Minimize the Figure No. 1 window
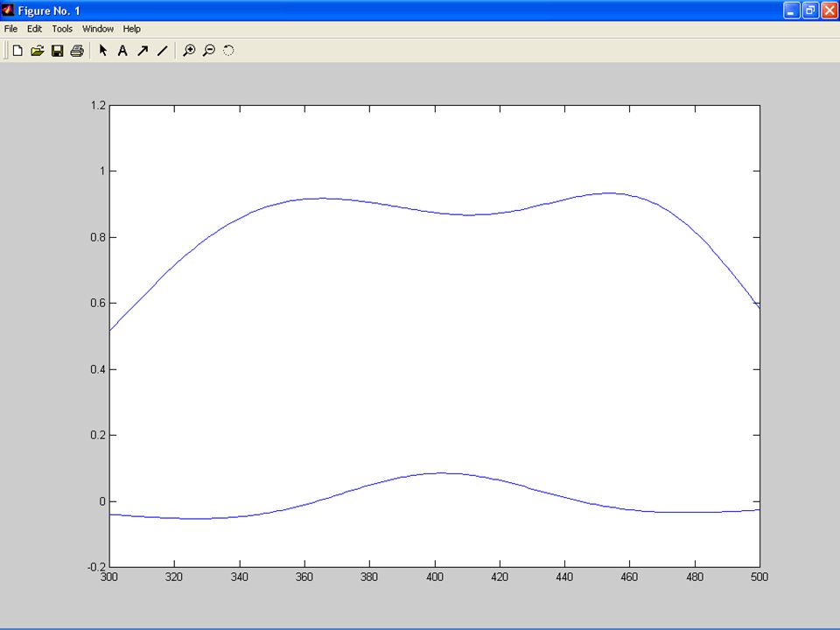 [x=791, y=10]
